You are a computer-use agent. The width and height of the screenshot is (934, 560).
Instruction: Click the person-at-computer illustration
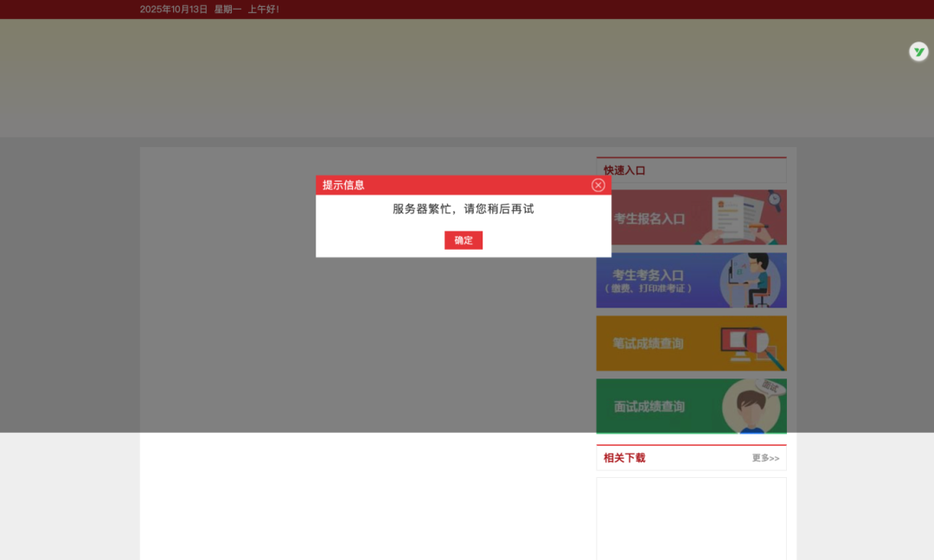tap(749, 280)
